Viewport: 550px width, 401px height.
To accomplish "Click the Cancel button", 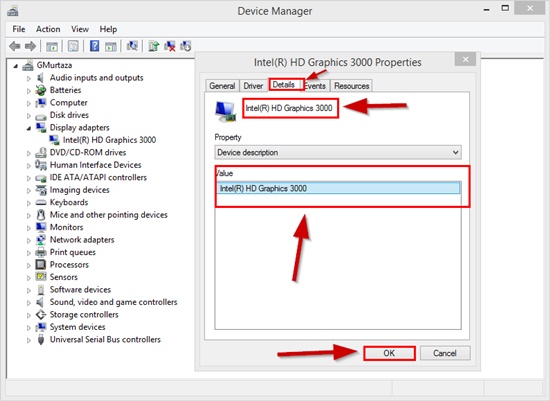I will click(x=445, y=353).
